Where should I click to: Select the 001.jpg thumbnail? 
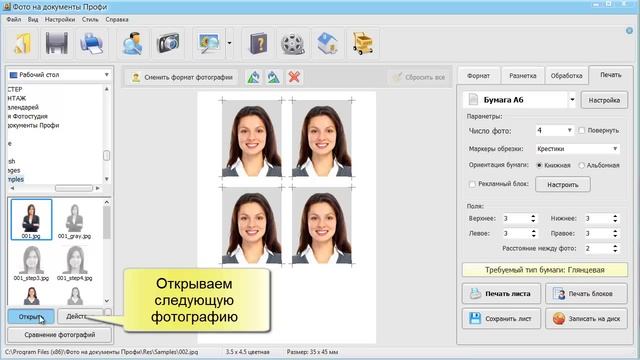(31, 219)
